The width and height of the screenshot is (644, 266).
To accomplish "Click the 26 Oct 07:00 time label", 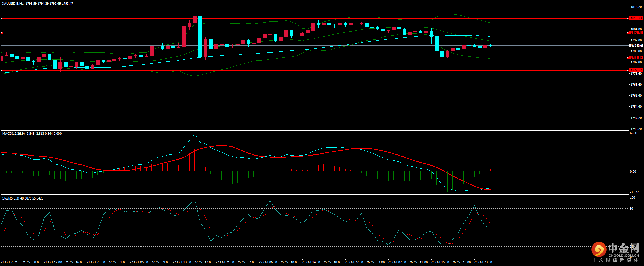I will click(397, 262).
